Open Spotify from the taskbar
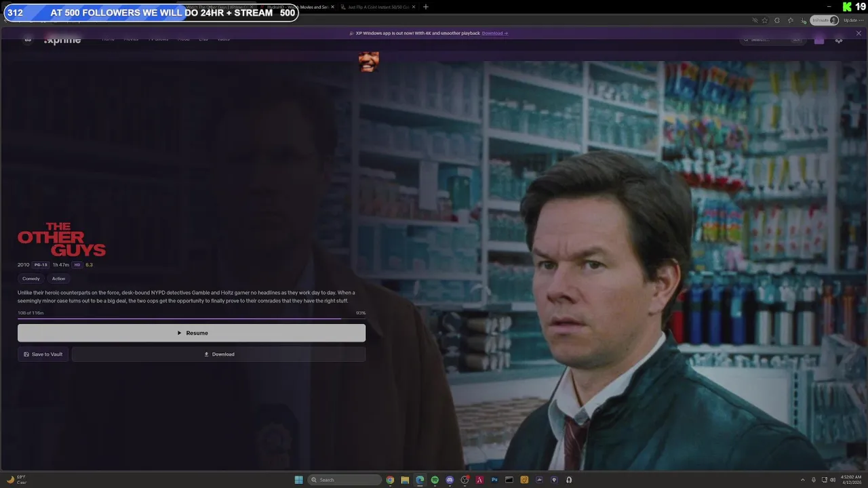Screen dimensions: 868x488 click(x=435, y=480)
